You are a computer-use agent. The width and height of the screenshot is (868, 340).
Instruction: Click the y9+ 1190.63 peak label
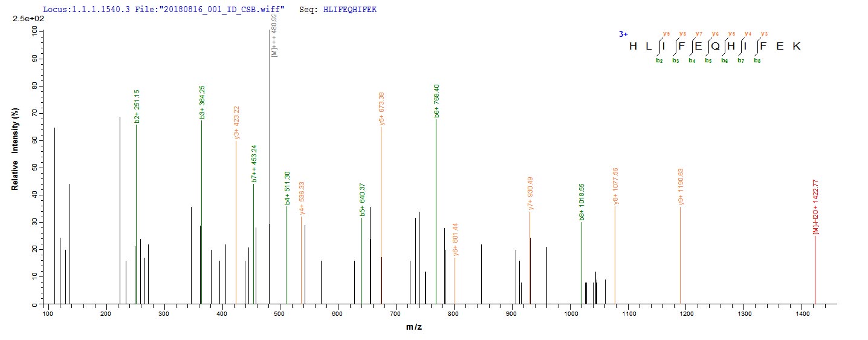point(681,188)
